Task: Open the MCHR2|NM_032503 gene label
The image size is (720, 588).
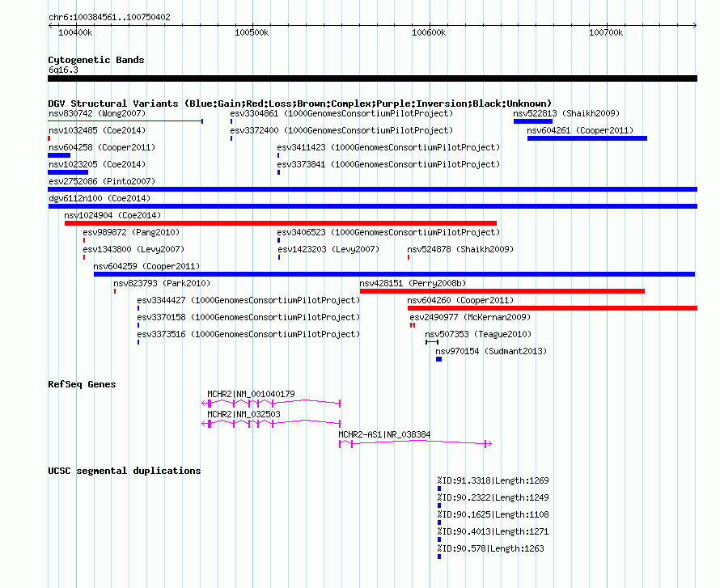Action: [x=244, y=414]
